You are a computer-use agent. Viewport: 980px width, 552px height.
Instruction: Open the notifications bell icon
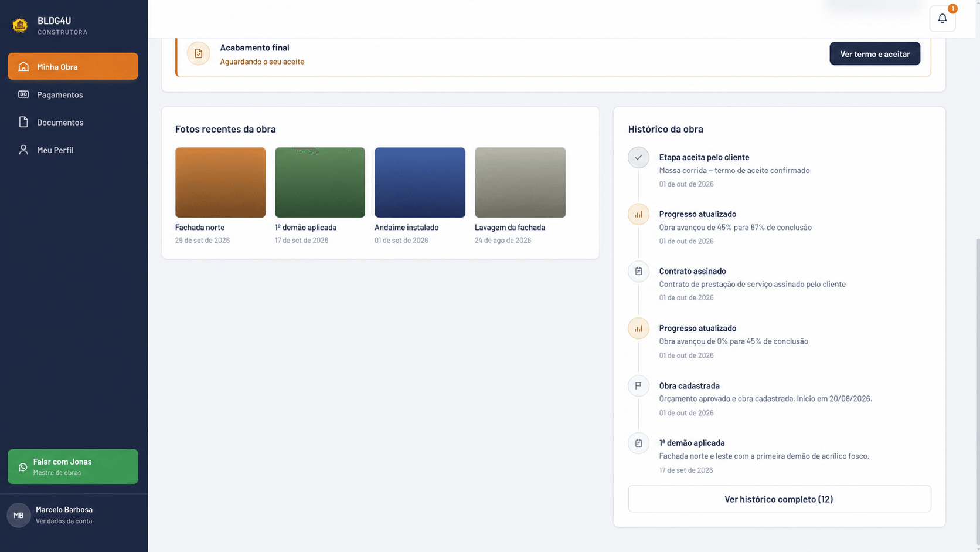coord(942,19)
